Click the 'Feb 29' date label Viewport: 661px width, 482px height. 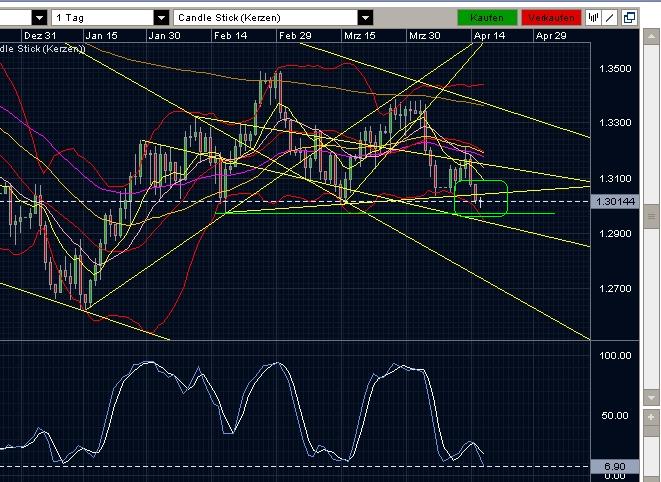tap(295, 35)
